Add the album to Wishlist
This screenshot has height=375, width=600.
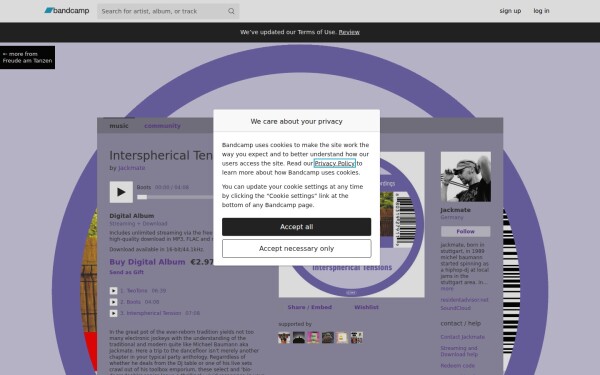(x=366, y=307)
